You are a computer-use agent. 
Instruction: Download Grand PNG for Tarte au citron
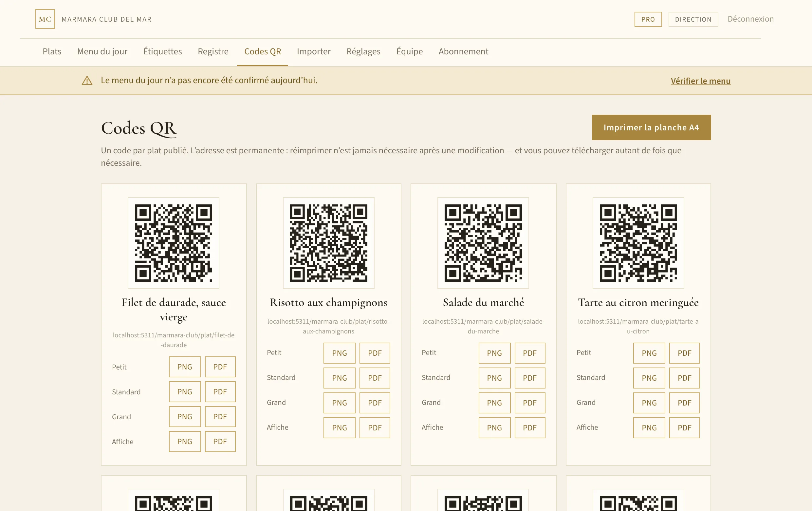(649, 403)
